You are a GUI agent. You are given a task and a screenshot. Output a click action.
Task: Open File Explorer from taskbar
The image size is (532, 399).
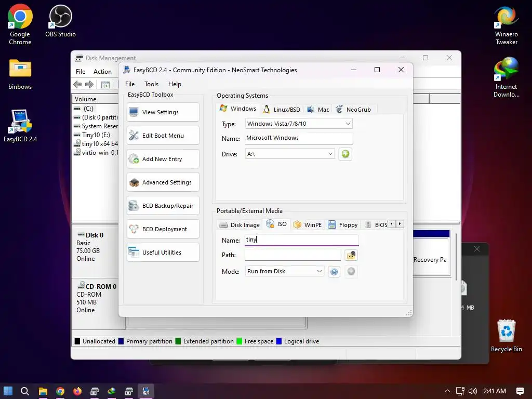[x=43, y=391]
